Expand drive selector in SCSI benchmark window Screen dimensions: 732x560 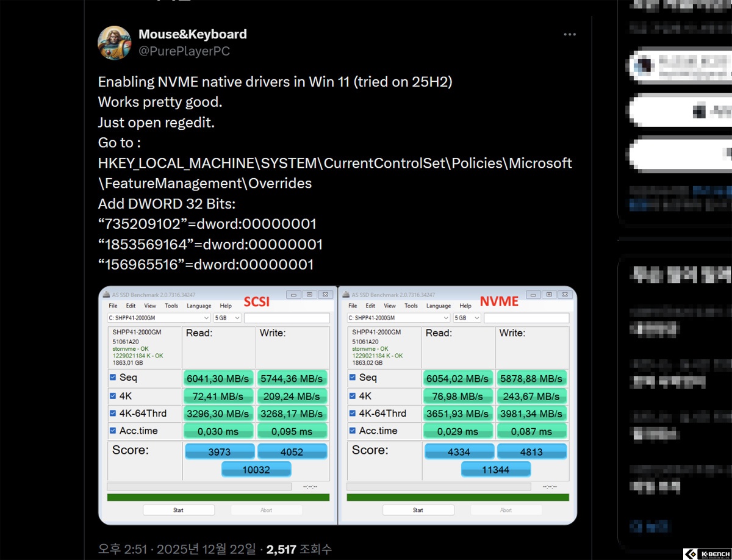(x=159, y=318)
